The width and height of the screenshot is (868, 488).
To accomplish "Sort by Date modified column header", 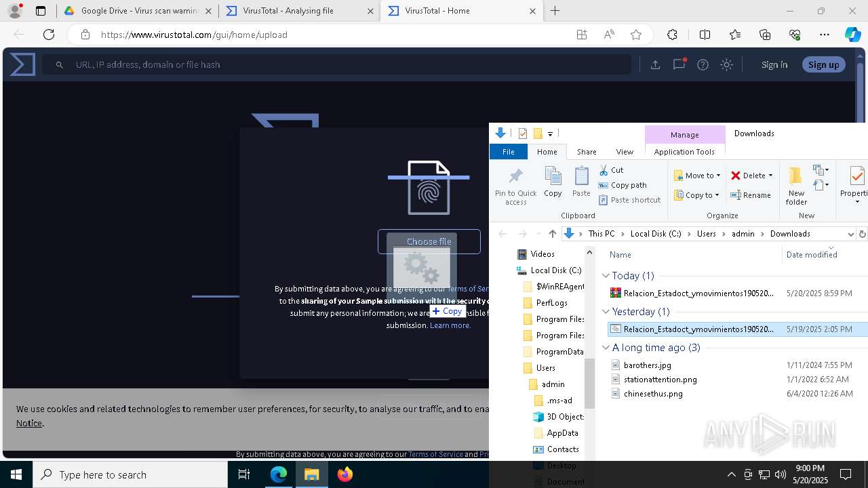I will pos(812,255).
